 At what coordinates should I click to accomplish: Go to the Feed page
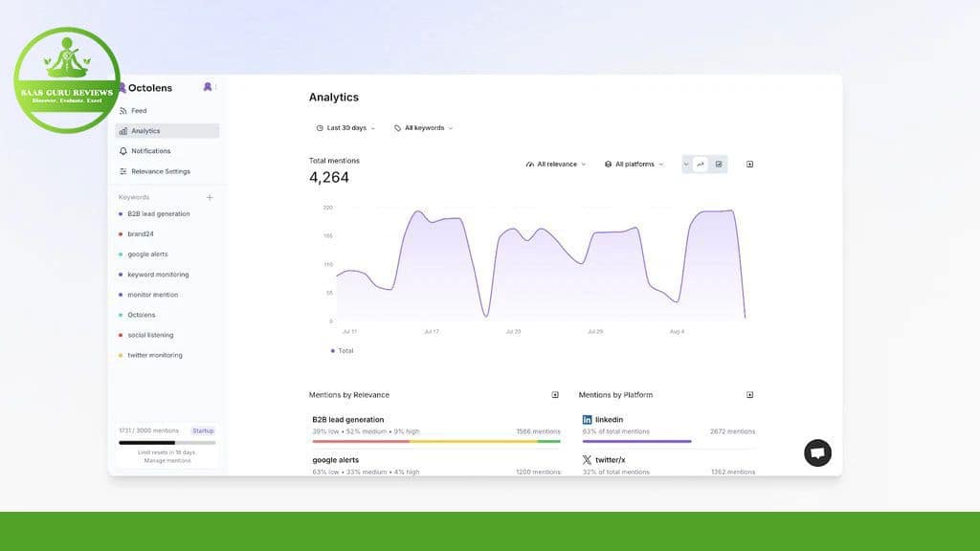(x=167, y=111)
